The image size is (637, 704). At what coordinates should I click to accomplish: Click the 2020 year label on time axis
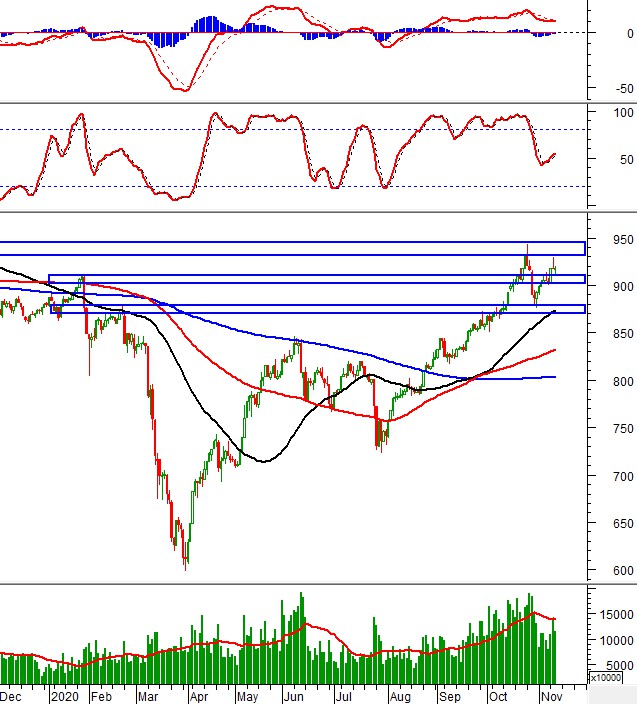(63, 694)
